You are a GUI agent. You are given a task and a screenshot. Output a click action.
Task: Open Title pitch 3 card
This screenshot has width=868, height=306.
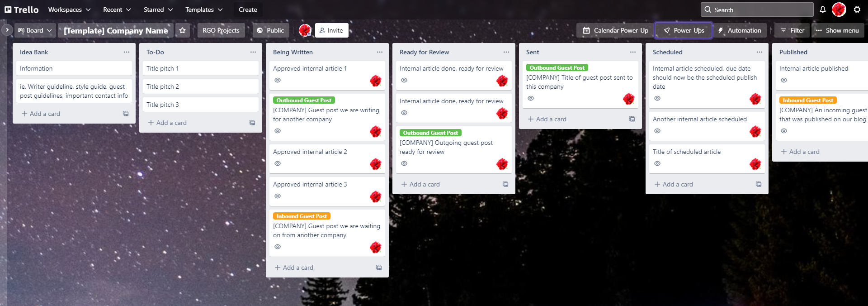click(201, 105)
